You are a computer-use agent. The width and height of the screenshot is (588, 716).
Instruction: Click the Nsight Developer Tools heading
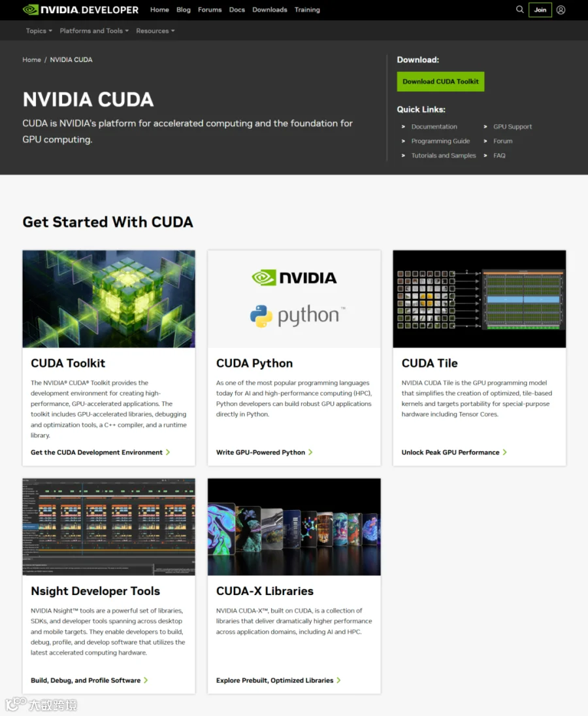[x=95, y=591]
